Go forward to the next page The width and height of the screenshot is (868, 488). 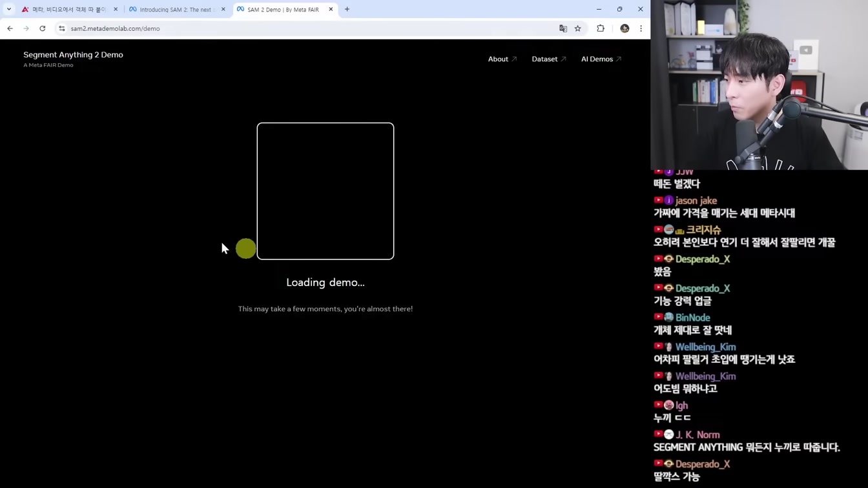(26, 28)
